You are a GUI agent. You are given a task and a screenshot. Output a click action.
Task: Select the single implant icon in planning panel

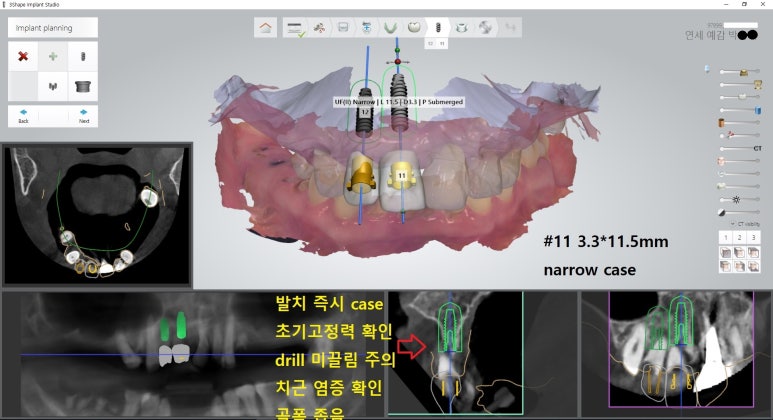pos(83,56)
